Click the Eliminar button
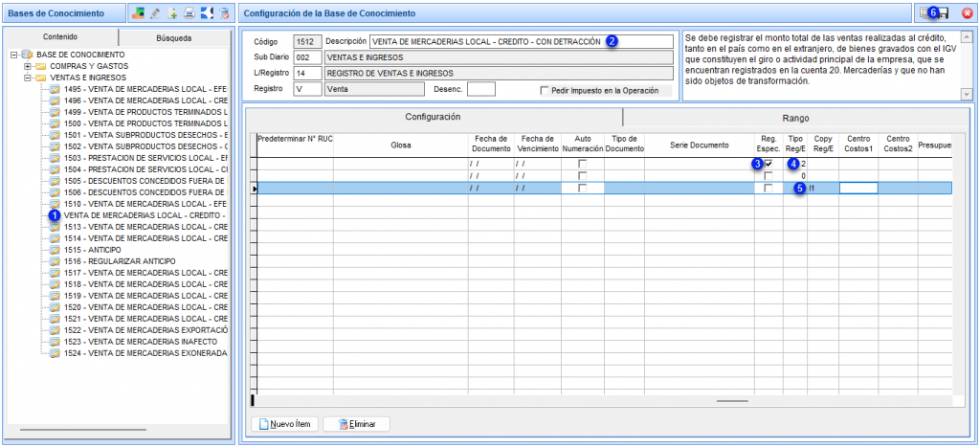The width and height of the screenshot is (980, 447). point(357,424)
